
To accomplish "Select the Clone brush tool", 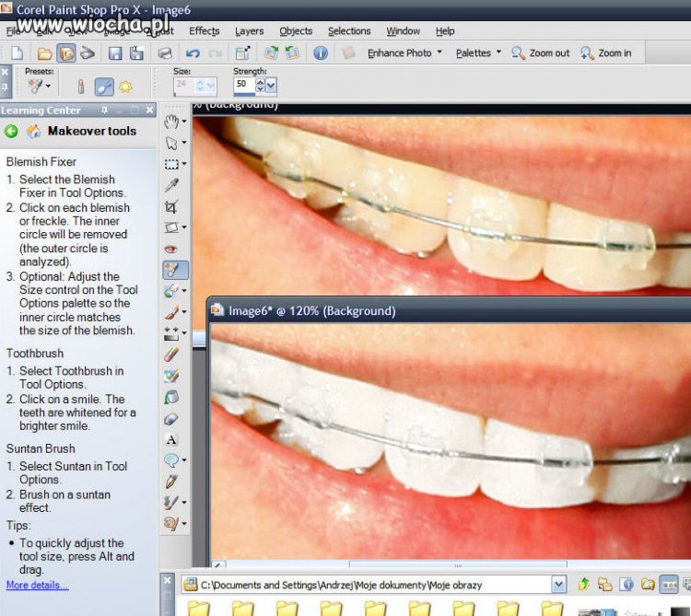I will [x=171, y=291].
